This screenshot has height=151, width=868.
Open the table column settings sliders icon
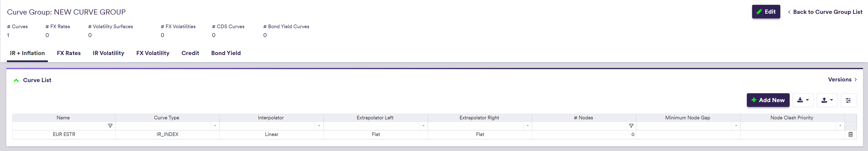click(x=848, y=100)
